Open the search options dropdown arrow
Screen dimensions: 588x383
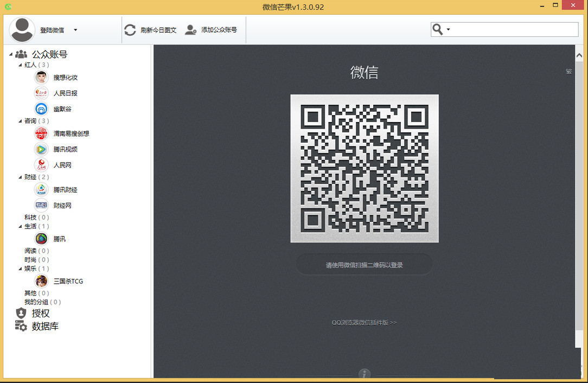pyautogui.click(x=448, y=29)
